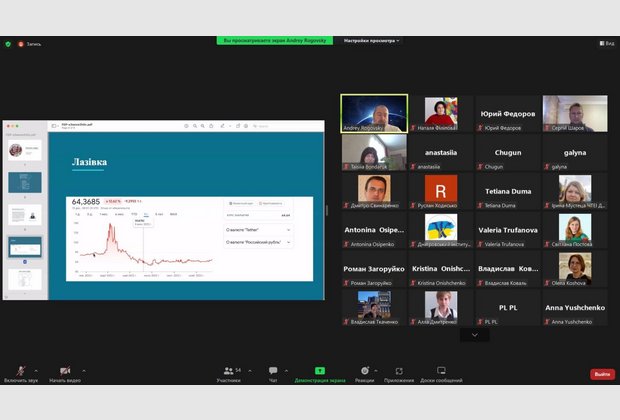Select Роман Загоруйко participant tile

coord(374,269)
